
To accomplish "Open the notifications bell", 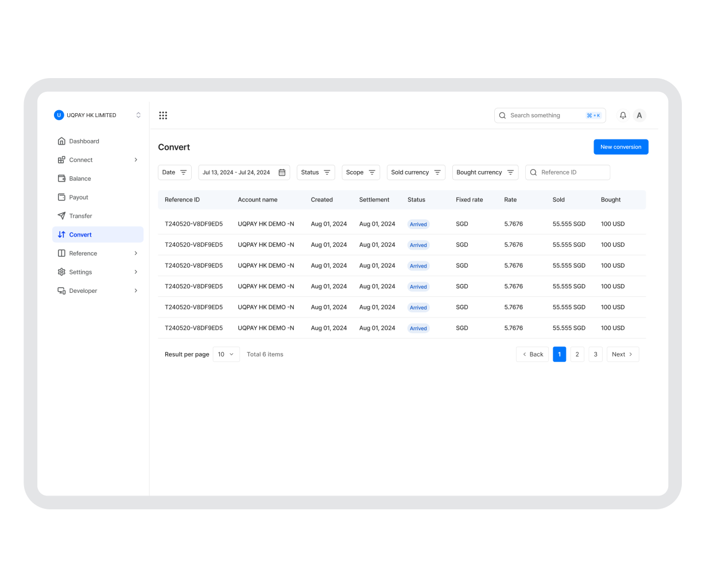I will click(623, 115).
